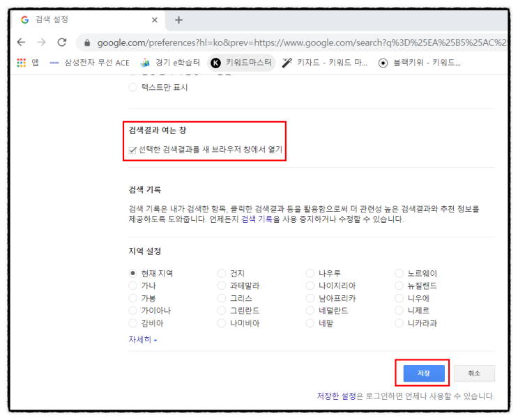Click the 지역 설정 heading
Screen dimensions: 518x420
(x=145, y=251)
